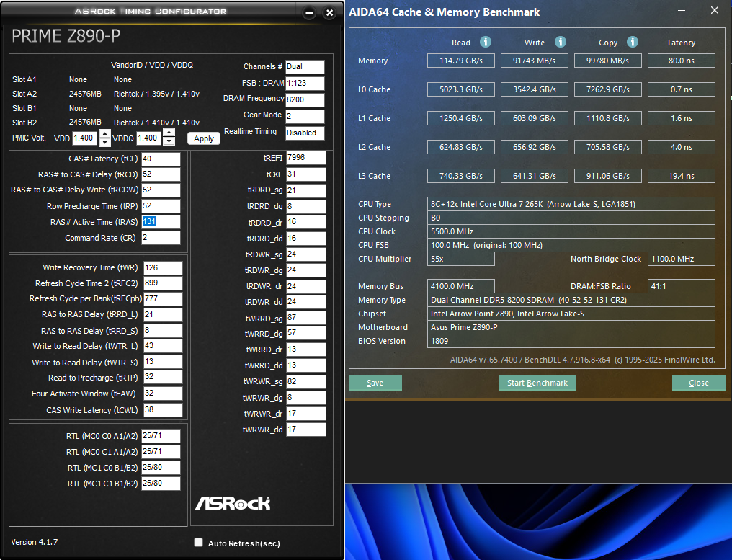732x560 pixels.
Task: Click the Channels # Dual field
Action: tap(305, 67)
